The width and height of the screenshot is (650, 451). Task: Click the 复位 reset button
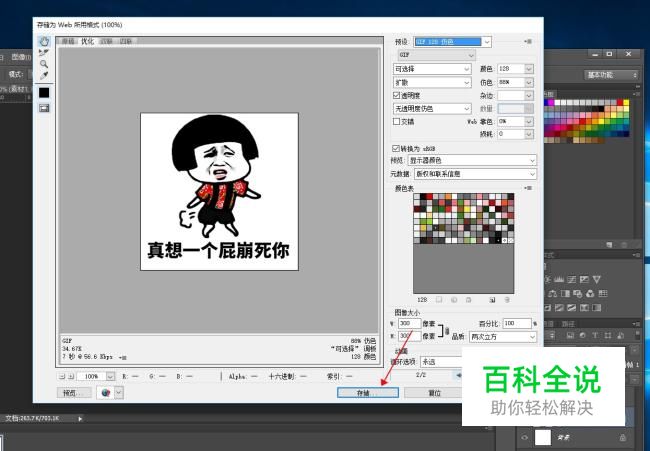pyautogui.click(x=434, y=393)
